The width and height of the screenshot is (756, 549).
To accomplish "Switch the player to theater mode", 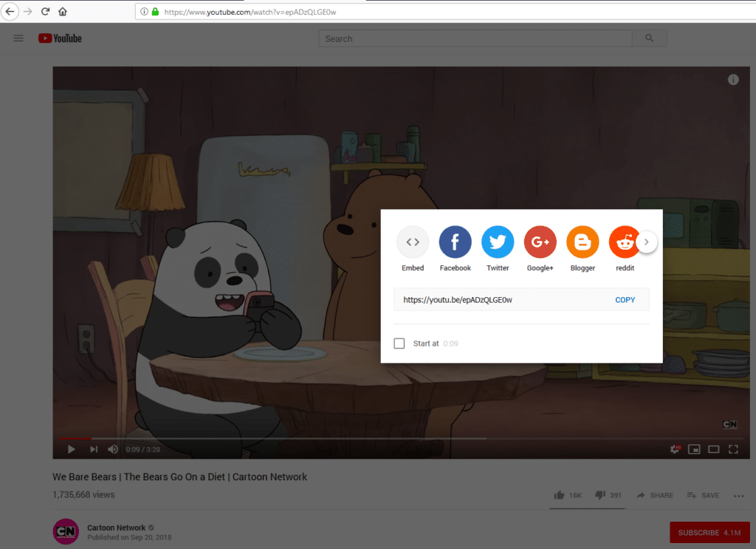I will (713, 449).
